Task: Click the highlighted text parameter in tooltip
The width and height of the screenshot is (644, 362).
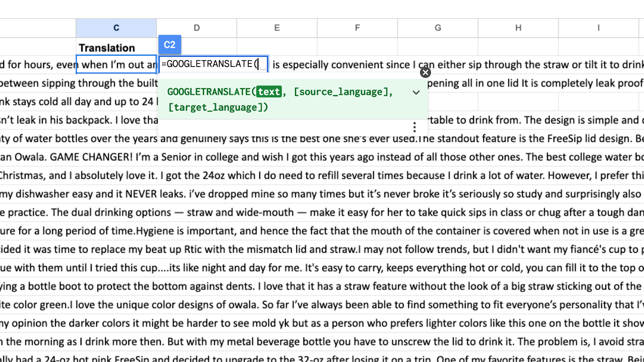Action: click(x=268, y=92)
